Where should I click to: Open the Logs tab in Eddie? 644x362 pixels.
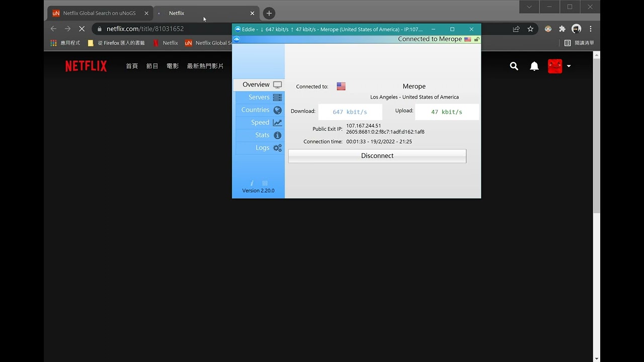(260, 148)
